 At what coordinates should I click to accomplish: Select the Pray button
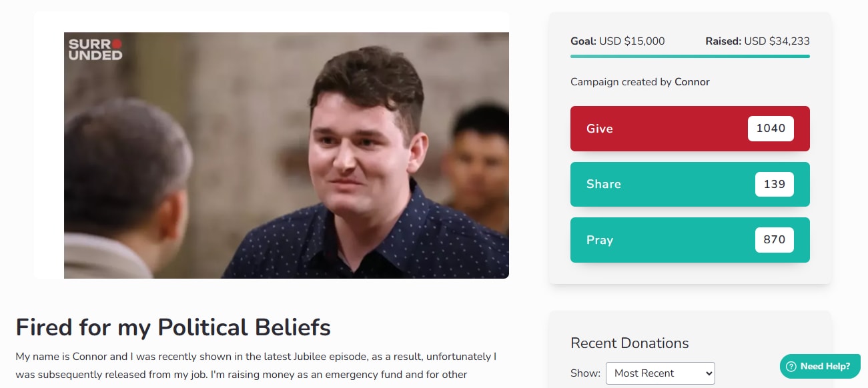click(690, 240)
